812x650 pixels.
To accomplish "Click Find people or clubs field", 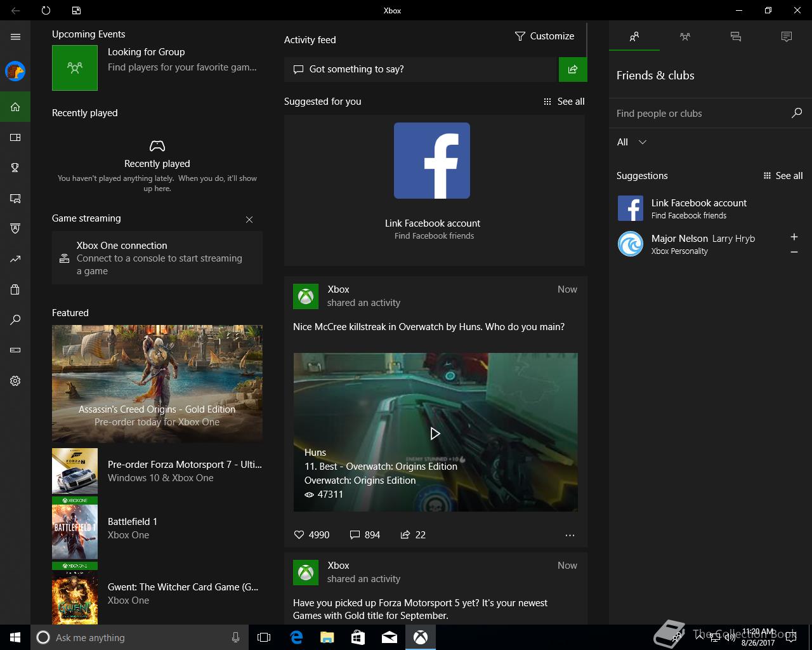I will 701,114.
